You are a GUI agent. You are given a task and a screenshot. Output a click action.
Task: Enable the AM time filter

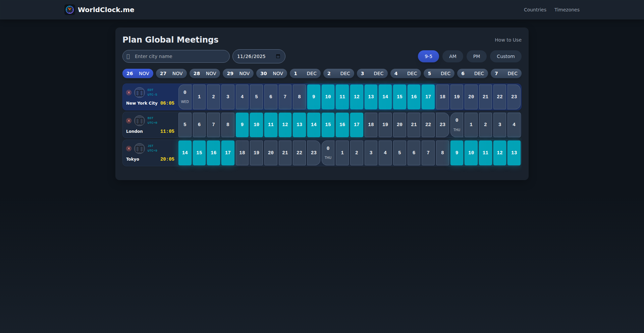point(452,56)
